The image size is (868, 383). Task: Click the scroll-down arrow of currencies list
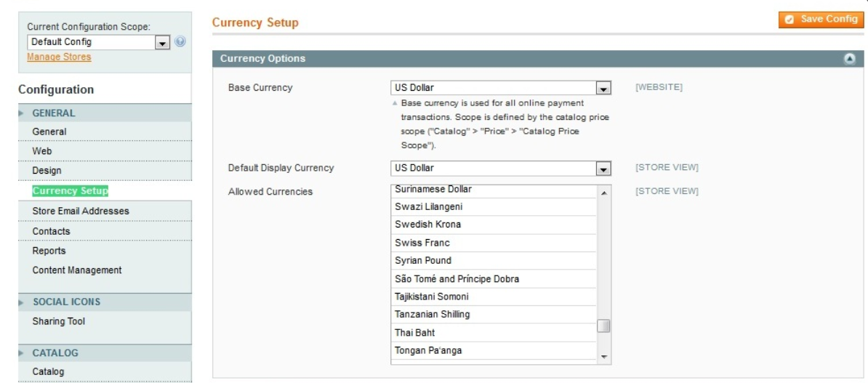coord(603,356)
